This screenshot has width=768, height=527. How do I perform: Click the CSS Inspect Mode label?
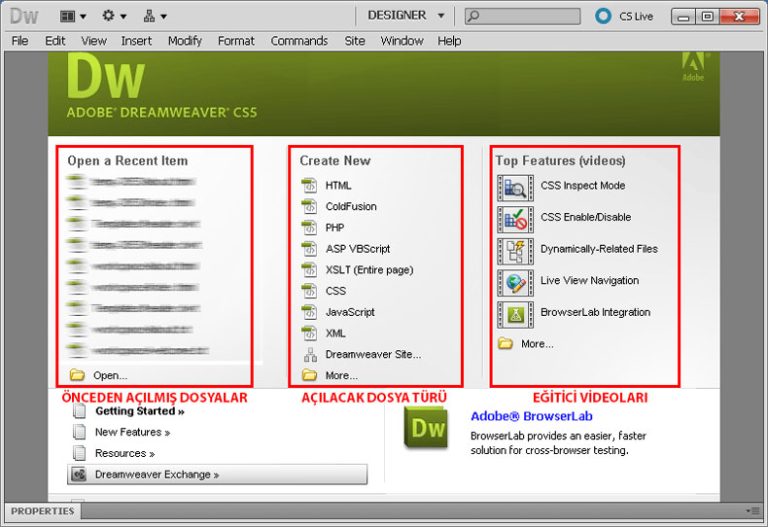[x=582, y=186]
